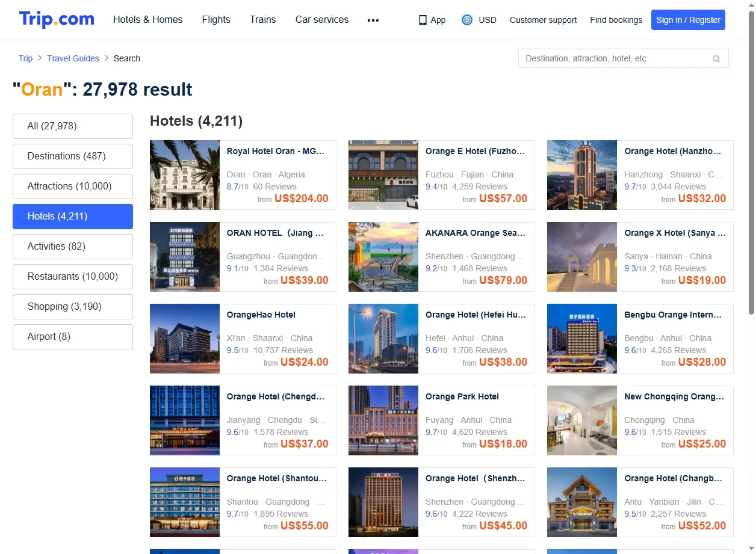The width and height of the screenshot is (756, 554).
Task: Focus the destination search input field
Action: pyautogui.click(x=623, y=58)
